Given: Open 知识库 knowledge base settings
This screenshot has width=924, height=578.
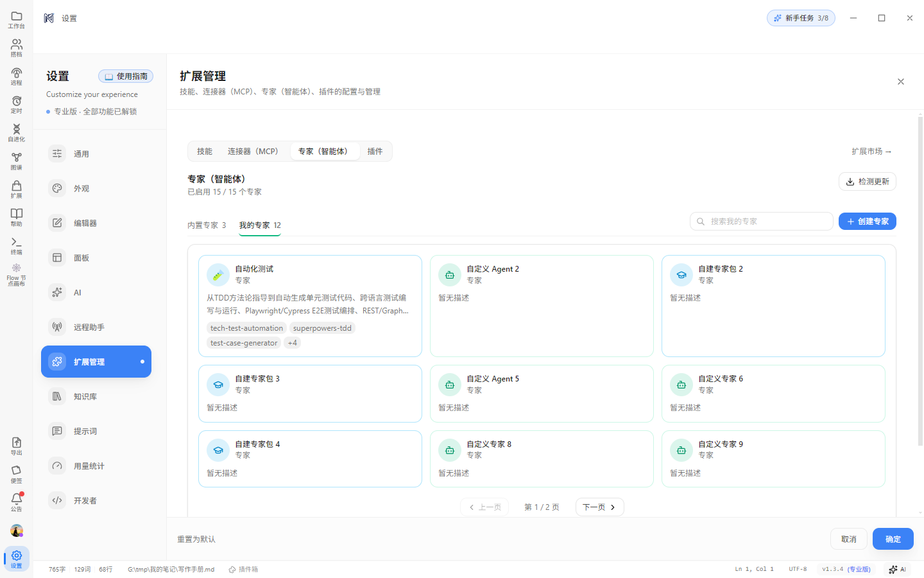Looking at the screenshot, I should click(96, 397).
